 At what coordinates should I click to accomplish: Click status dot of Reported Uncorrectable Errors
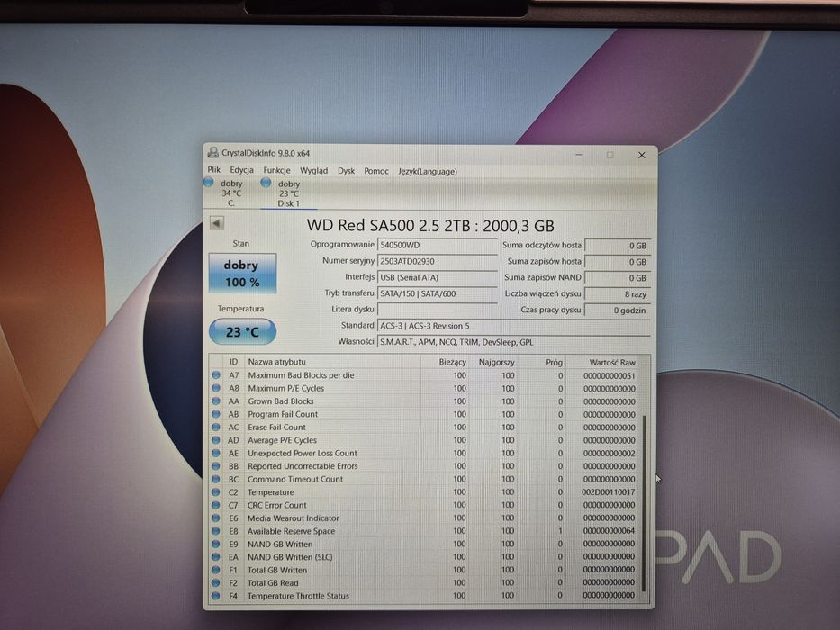click(x=216, y=466)
